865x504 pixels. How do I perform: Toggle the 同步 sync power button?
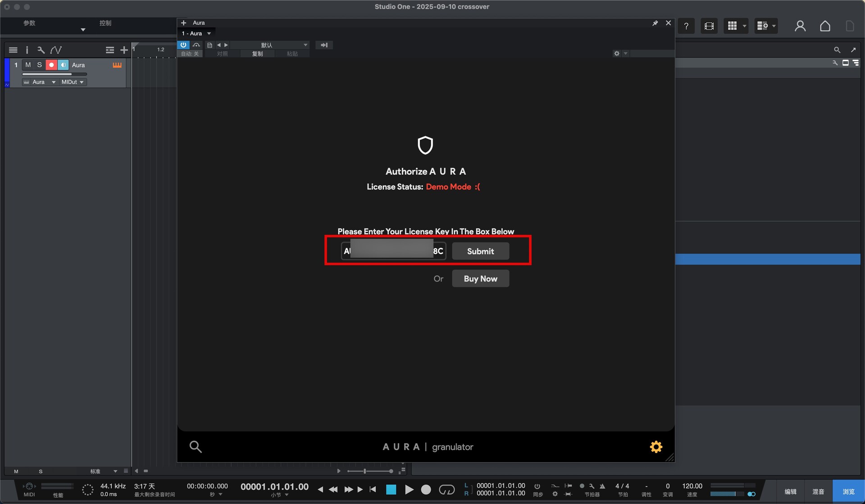(537, 486)
